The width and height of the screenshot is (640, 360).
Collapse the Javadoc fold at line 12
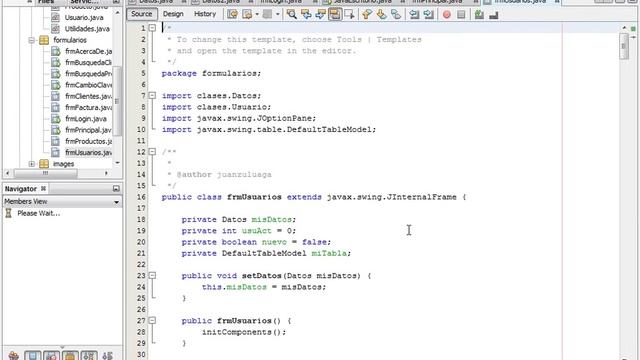152,152
